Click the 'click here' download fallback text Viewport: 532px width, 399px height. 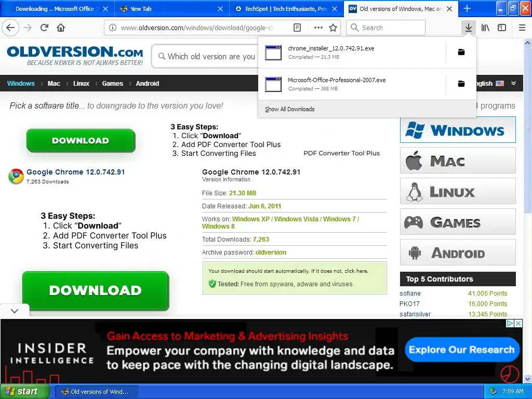click(x=355, y=271)
